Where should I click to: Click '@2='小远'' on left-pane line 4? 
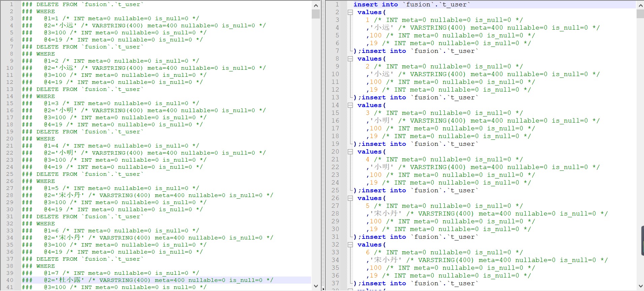(x=60, y=26)
